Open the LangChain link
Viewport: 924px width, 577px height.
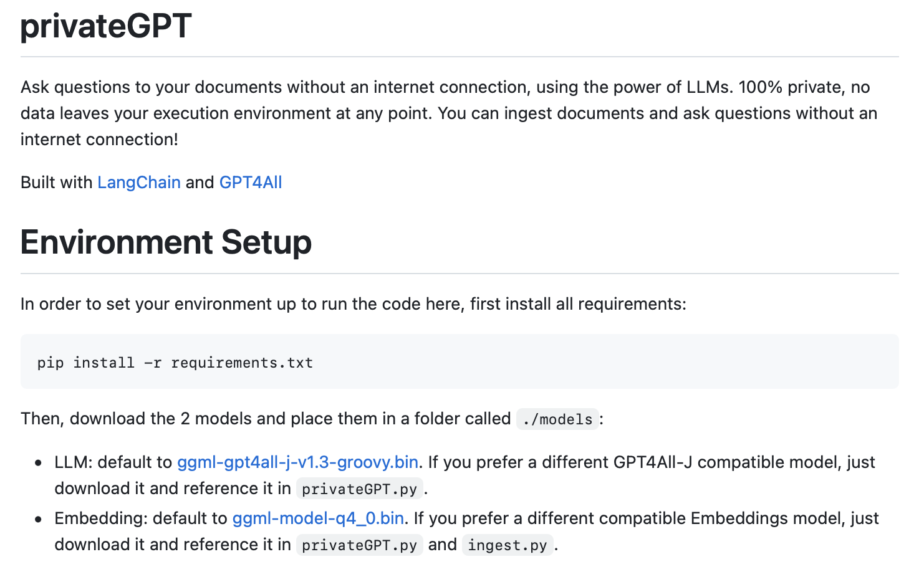coord(138,183)
